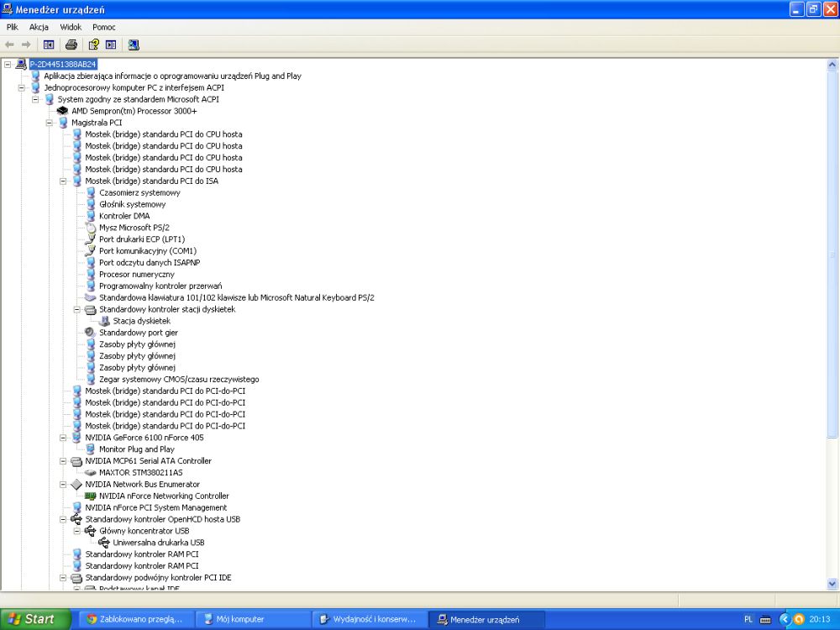This screenshot has height=630, width=840.
Task: Click the 20:13 taskbar clock
Action: (x=820, y=619)
